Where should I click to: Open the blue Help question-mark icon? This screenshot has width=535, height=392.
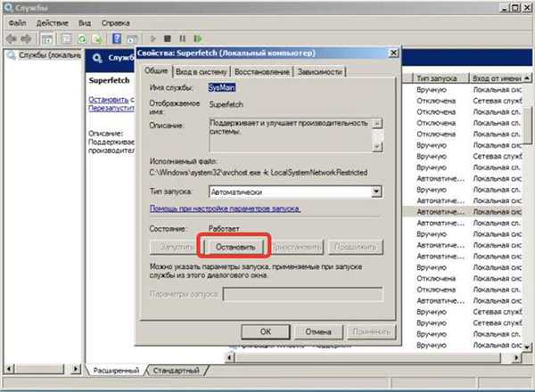(x=117, y=38)
